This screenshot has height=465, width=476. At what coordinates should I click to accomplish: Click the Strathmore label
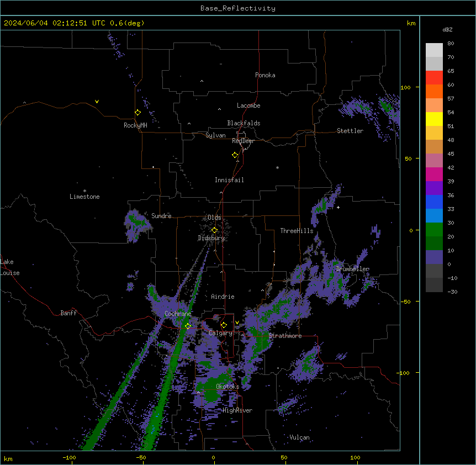(285, 336)
